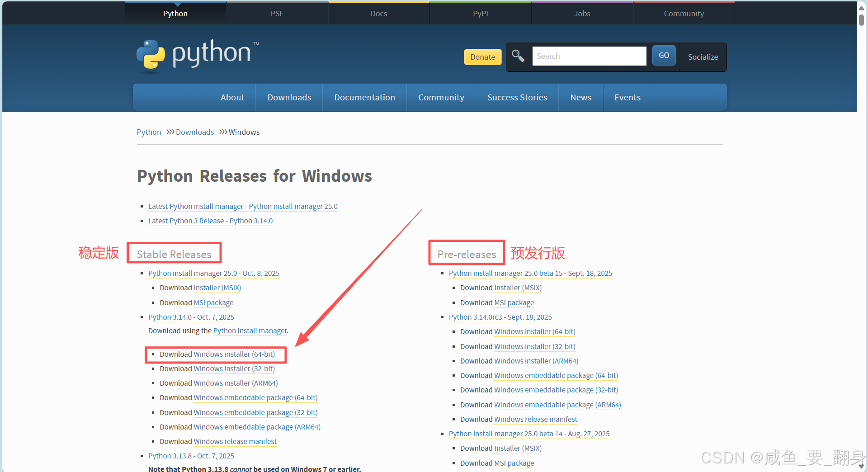Click the vertical scrollbar thumb
868x472 pixels.
861,20
